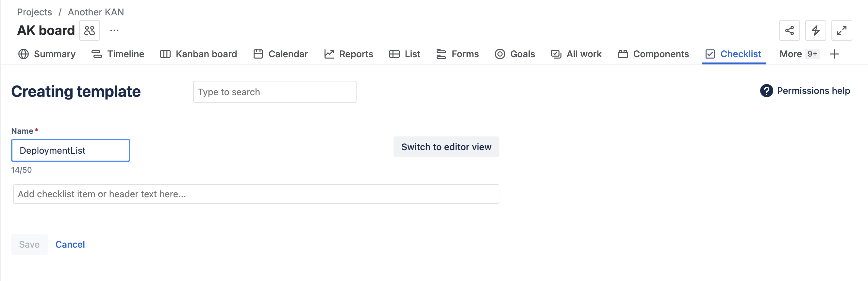The image size is (868, 281).
Task: Click the Switch to editor view button
Action: point(446,147)
